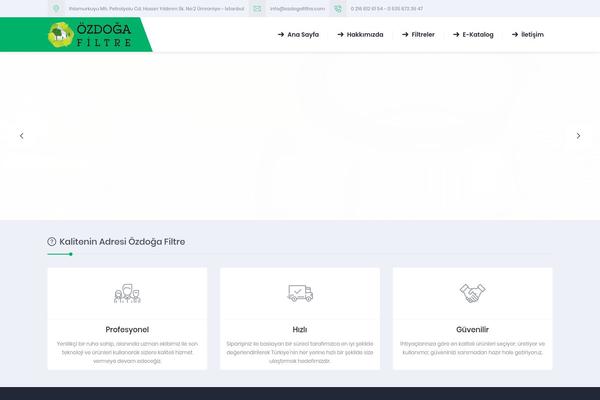Click the hero slider image area

300,136
